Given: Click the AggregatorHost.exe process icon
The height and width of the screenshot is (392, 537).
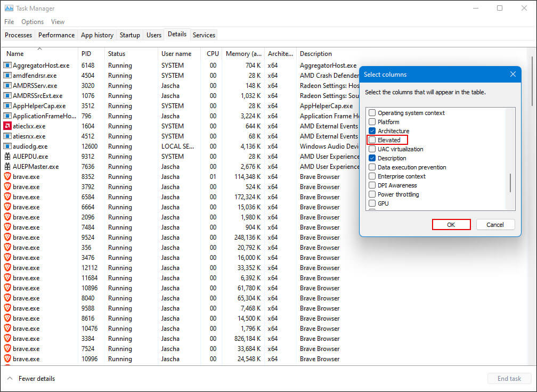Looking at the screenshot, I should [x=7, y=65].
